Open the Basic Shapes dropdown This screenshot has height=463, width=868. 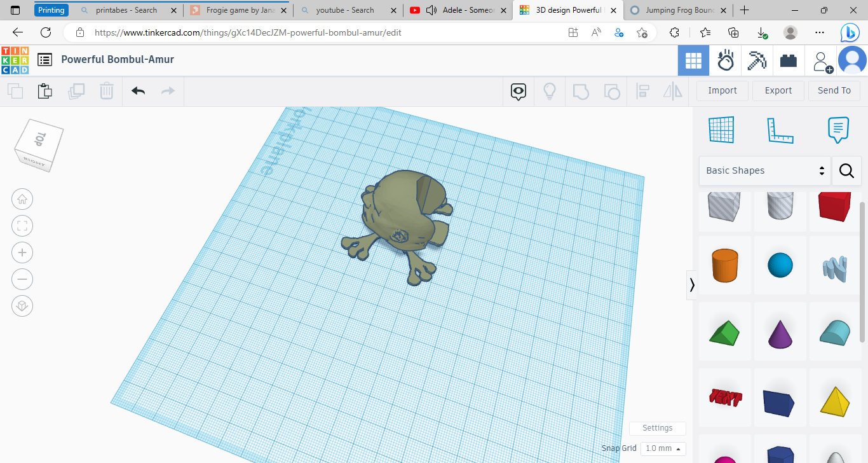pyautogui.click(x=765, y=170)
